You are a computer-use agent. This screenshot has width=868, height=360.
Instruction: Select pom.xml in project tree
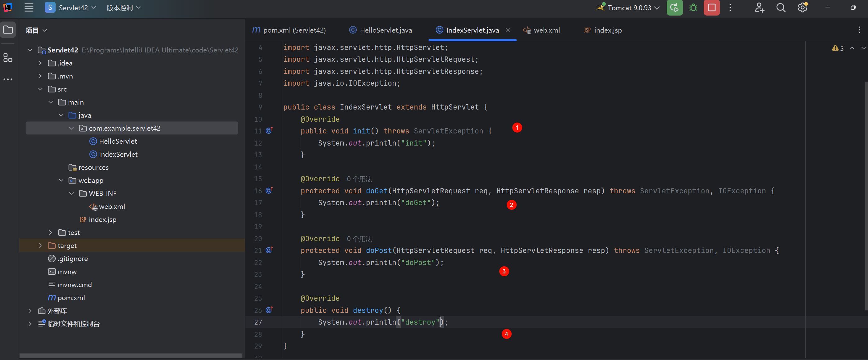[71, 298]
